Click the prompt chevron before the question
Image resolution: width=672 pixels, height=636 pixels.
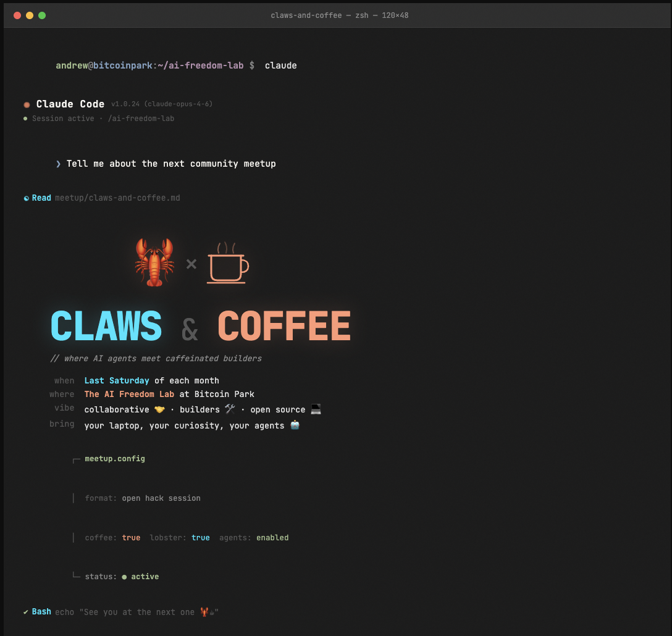(x=58, y=164)
